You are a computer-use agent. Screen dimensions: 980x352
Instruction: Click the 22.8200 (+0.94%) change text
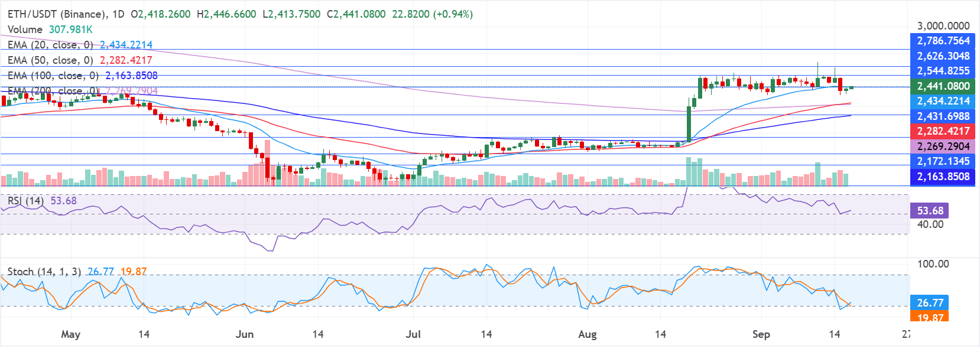pos(433,14)
